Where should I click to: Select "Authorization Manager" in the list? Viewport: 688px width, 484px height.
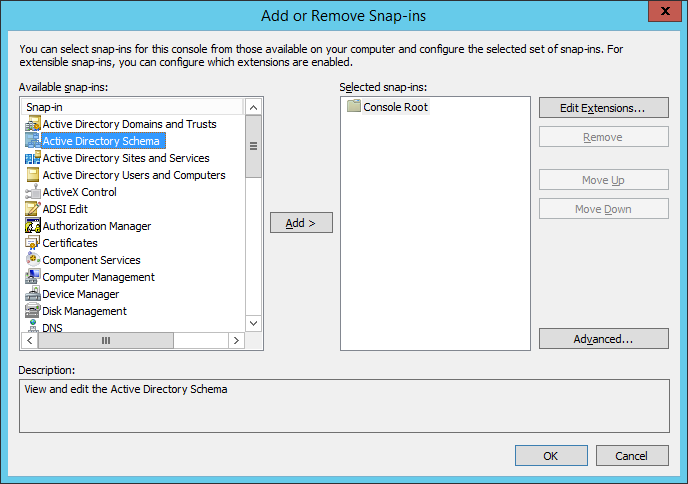pyautogui.click(x=97, y=226)
